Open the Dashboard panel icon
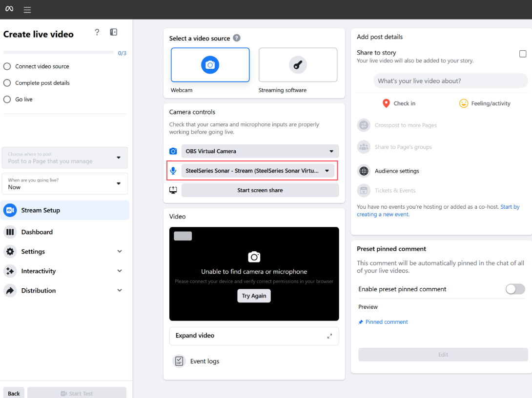This screenshot has height=398, width=532. click(x=10, y=232)
